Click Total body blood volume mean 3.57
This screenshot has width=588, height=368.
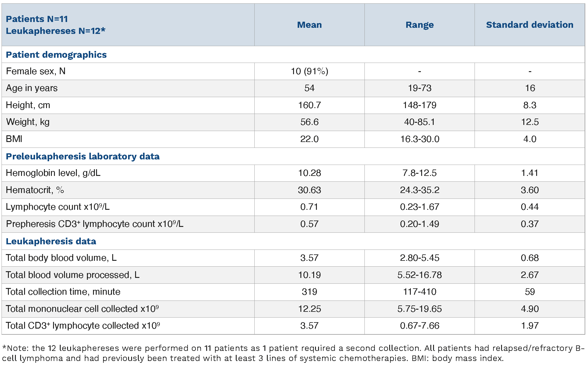pyautogui.click(x=309, y=258)
